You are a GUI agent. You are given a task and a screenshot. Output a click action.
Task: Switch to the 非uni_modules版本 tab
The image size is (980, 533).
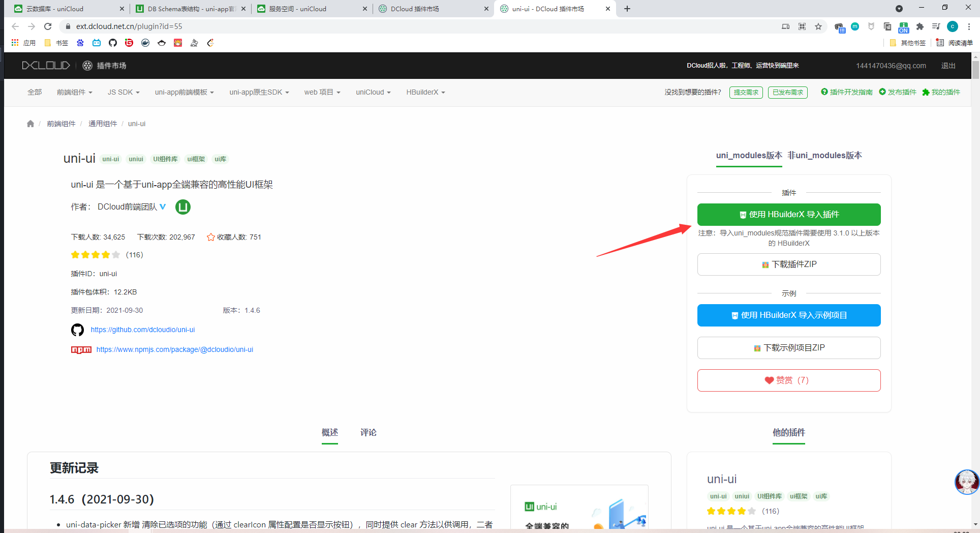(824, 156)
